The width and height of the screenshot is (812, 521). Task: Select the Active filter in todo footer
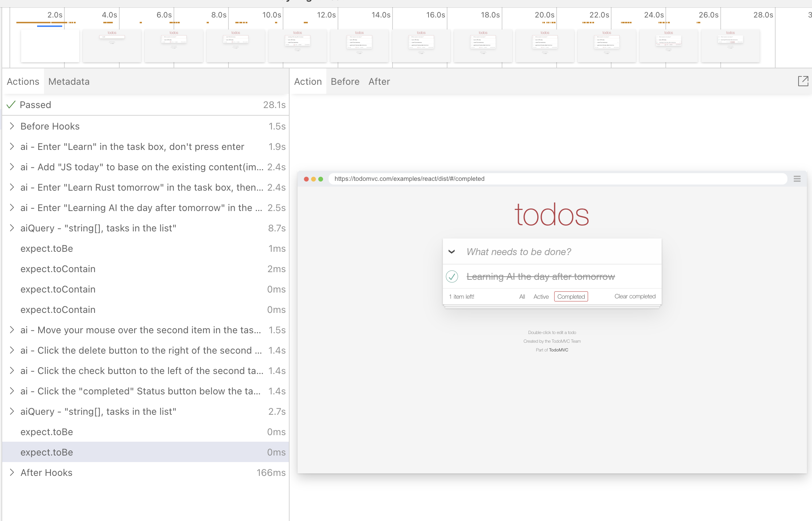click(541, 297)
